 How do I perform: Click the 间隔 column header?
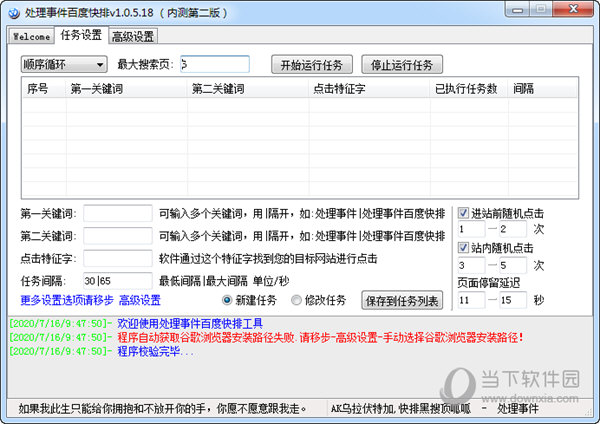click(x=542, y=89)
